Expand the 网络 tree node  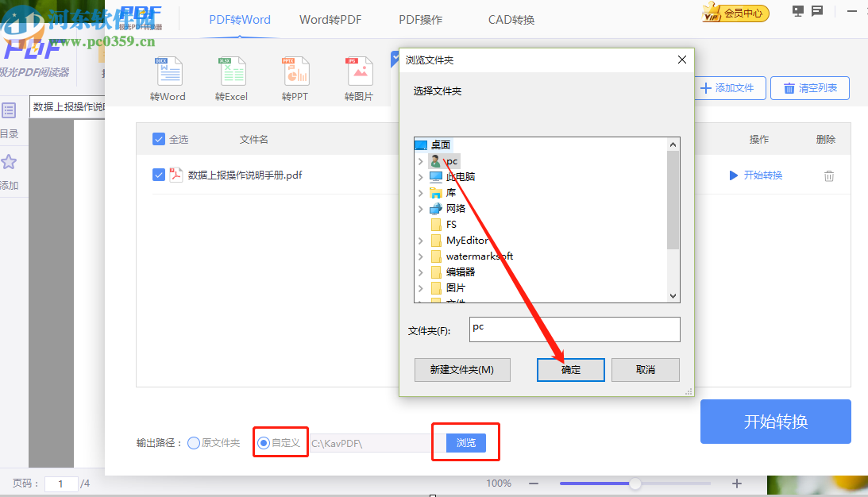pyautogui.click(x=420, y=208)
